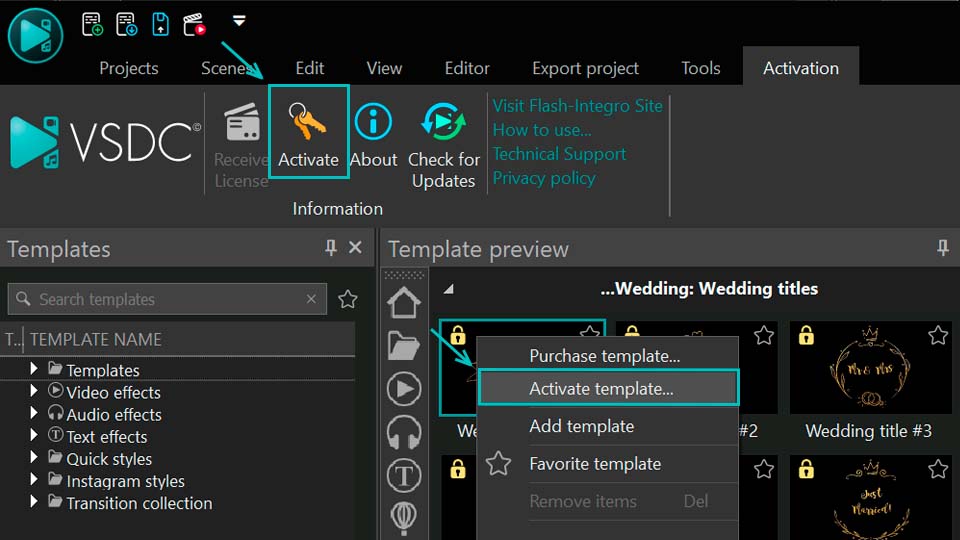The height and width of the screenshot is (540, 960).
Task: Open the Editor ribbon tab
Action: tap(467, 68)
